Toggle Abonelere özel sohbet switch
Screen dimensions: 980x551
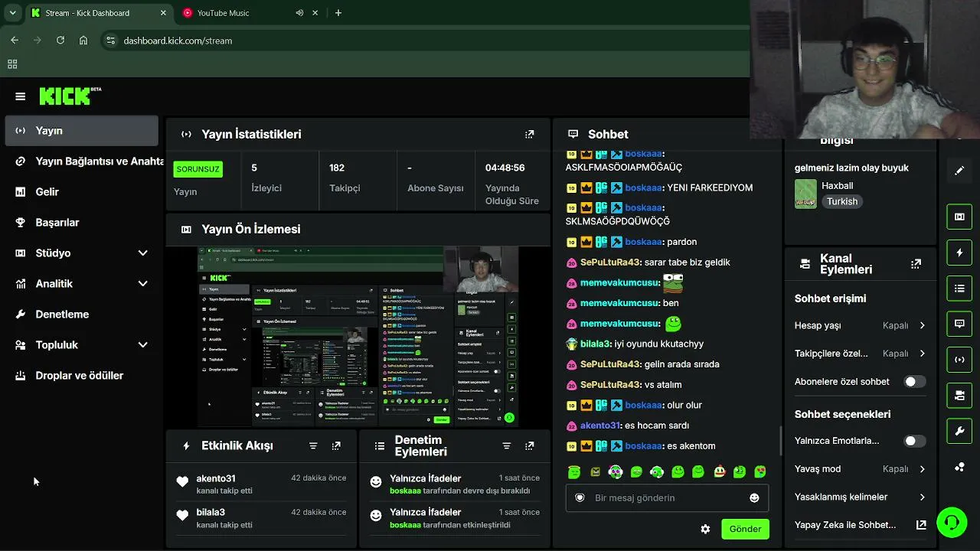click(914, 381)
